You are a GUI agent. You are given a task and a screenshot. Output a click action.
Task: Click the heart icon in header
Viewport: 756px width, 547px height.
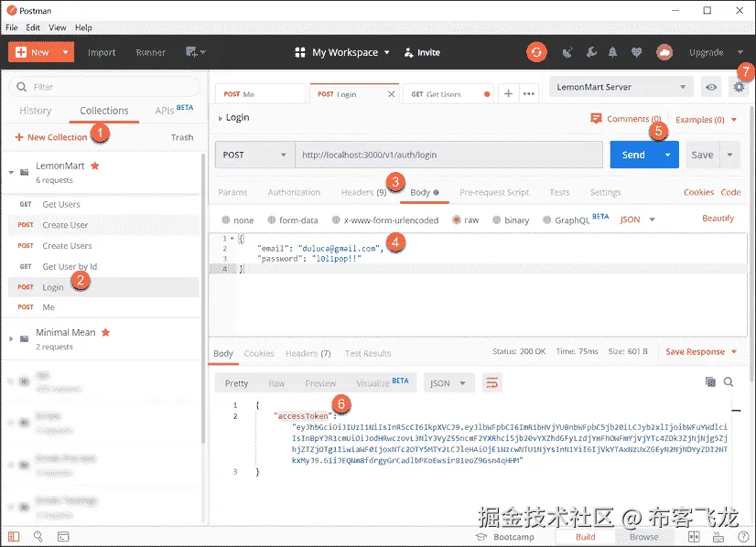pos(636,52)
